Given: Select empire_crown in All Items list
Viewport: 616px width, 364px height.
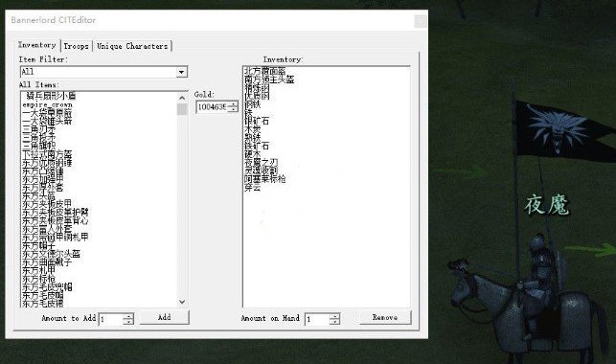Looking at the screenshot, I should click(x=48, y=104).
